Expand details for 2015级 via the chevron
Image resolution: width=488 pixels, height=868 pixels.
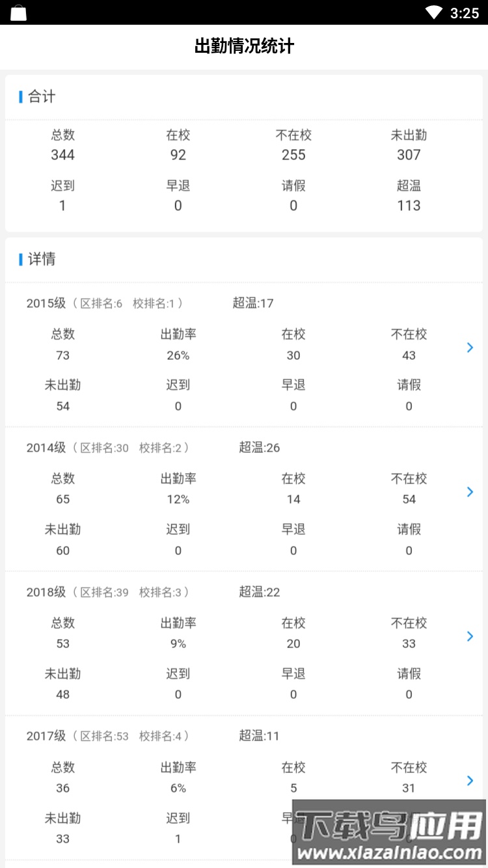(470, 347)
